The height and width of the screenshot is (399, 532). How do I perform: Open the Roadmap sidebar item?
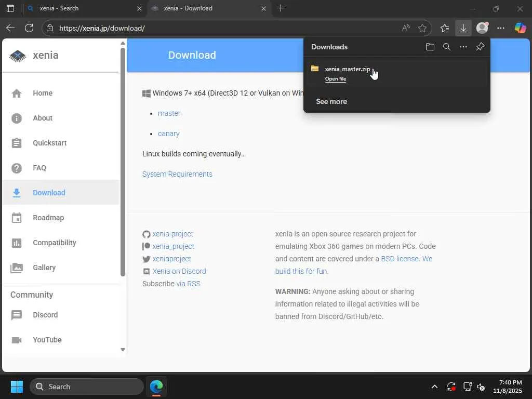(61, 218)
